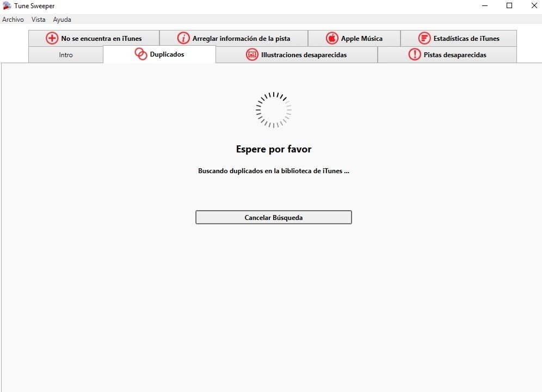Minimize the Tune Sweeper window

(485, 5)
